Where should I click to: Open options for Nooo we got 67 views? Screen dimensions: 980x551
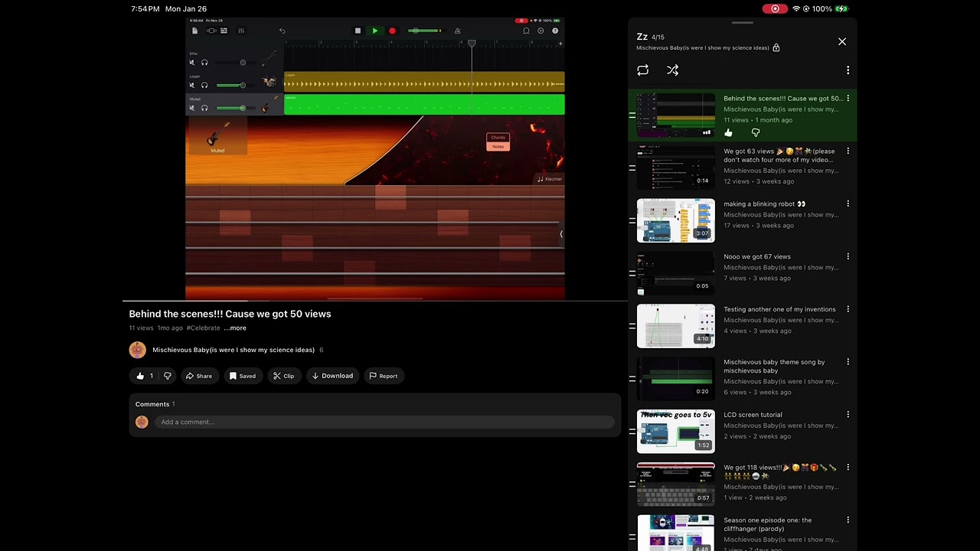coord(848,257)
